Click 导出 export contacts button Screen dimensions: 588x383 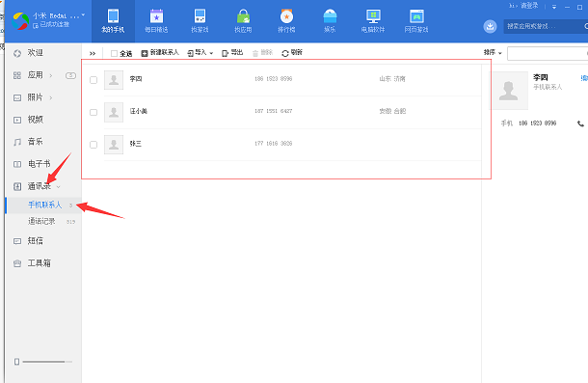tap(232, 53)
